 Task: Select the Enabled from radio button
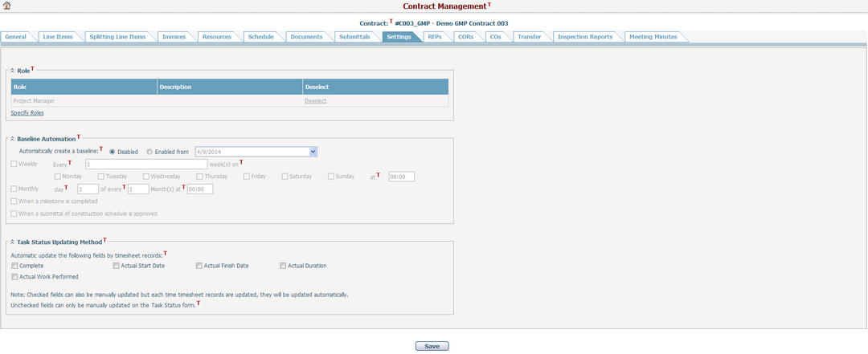(149, 151)
